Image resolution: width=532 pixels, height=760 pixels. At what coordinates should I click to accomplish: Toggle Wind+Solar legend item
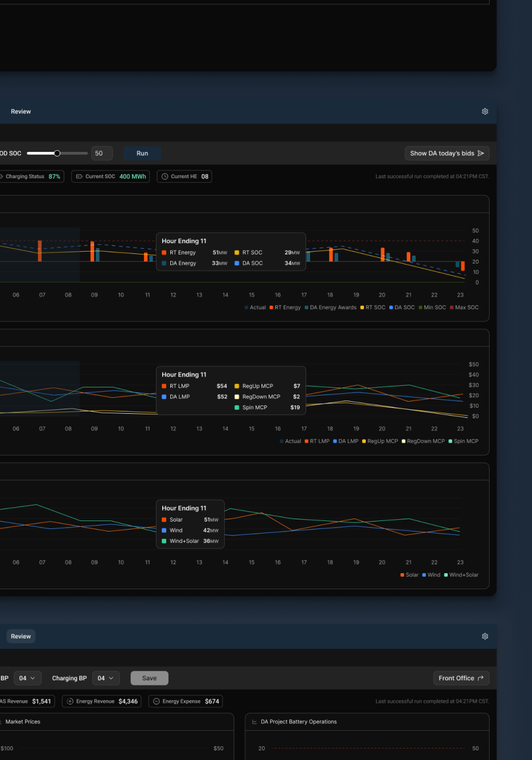(461, 575)
